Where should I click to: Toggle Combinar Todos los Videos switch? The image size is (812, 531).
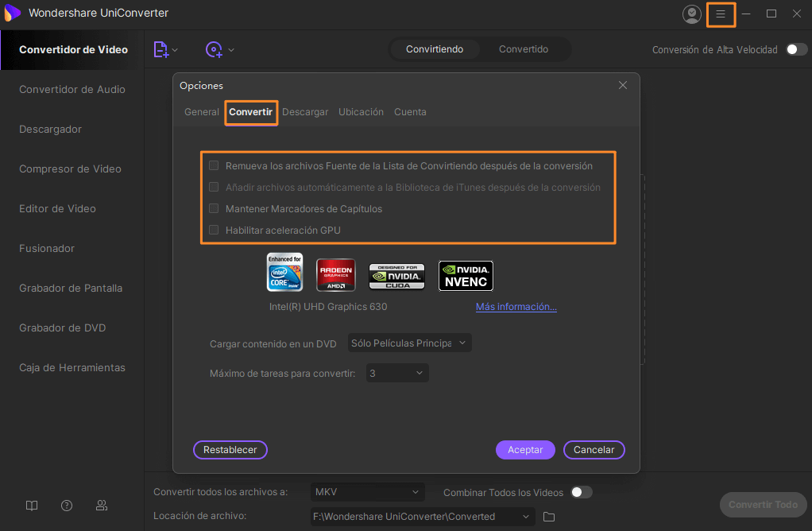581,492
